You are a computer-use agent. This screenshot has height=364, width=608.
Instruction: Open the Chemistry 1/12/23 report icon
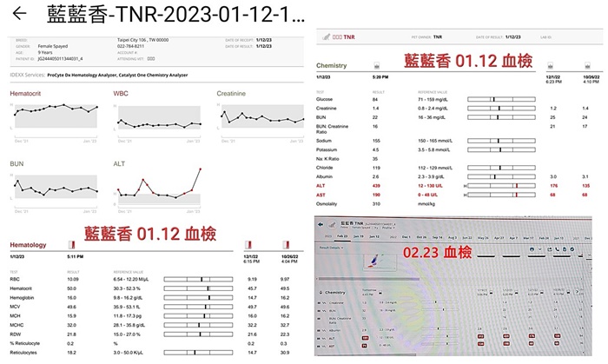[x=376, y=65]
